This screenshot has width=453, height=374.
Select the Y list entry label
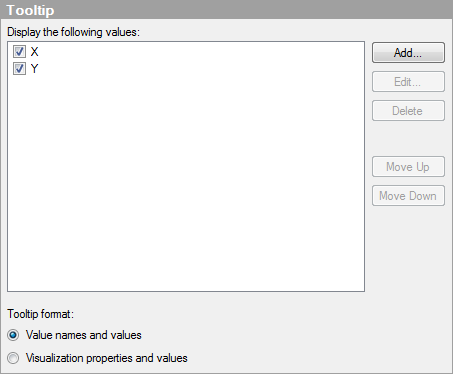point(34,69)
